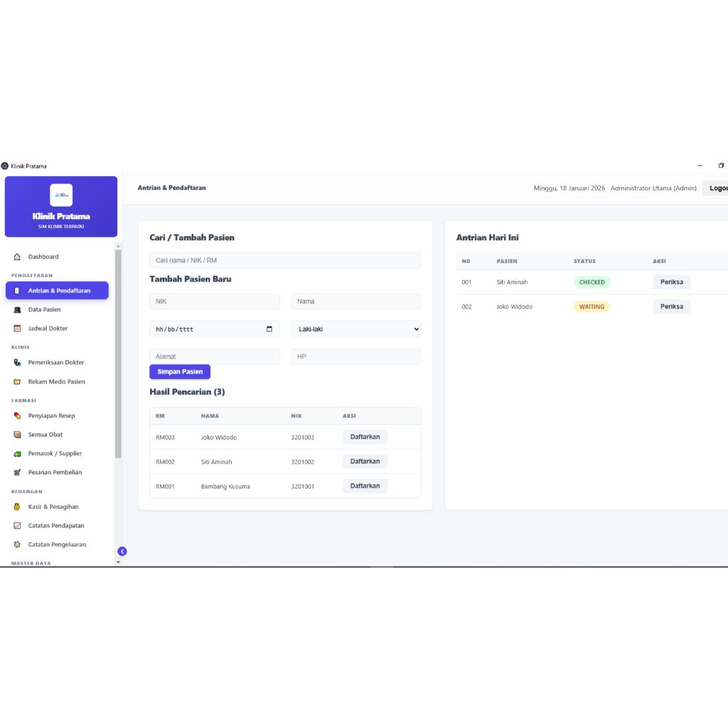Click the Data Pasien people icon
The image size is (728, 728).
[x=17, y=310]
